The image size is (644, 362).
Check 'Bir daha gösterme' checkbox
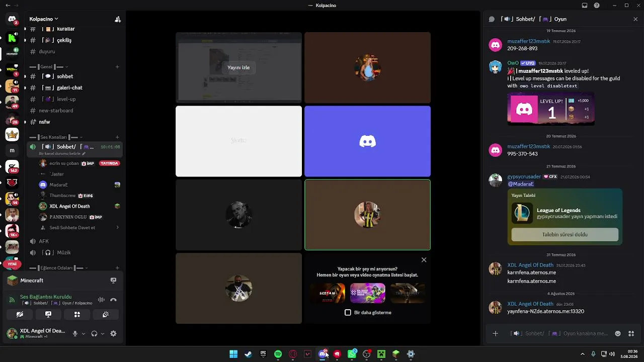[348, 312]
